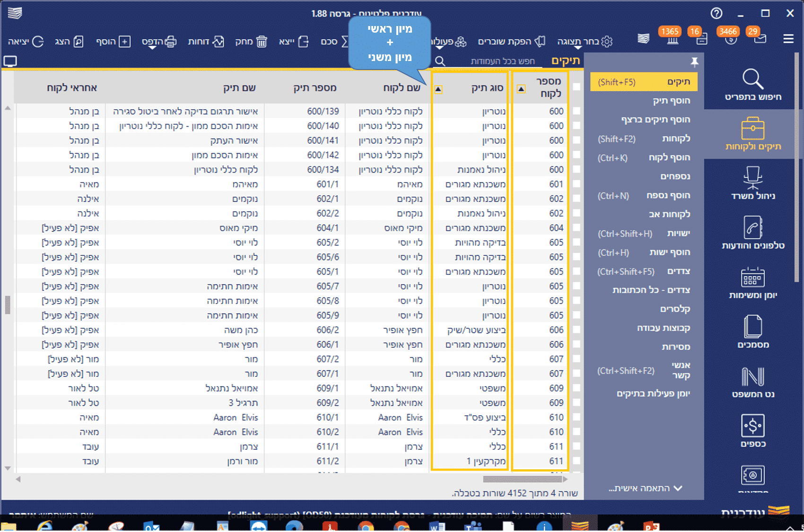The width and height of the screenshot is (804, 532).
Task: Click the Delete (מחק) trash button
Action: click(251, 42)
